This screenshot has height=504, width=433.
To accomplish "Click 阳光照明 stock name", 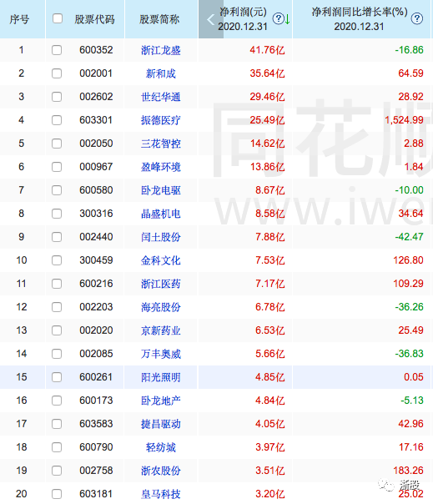I will pos(161,377).
